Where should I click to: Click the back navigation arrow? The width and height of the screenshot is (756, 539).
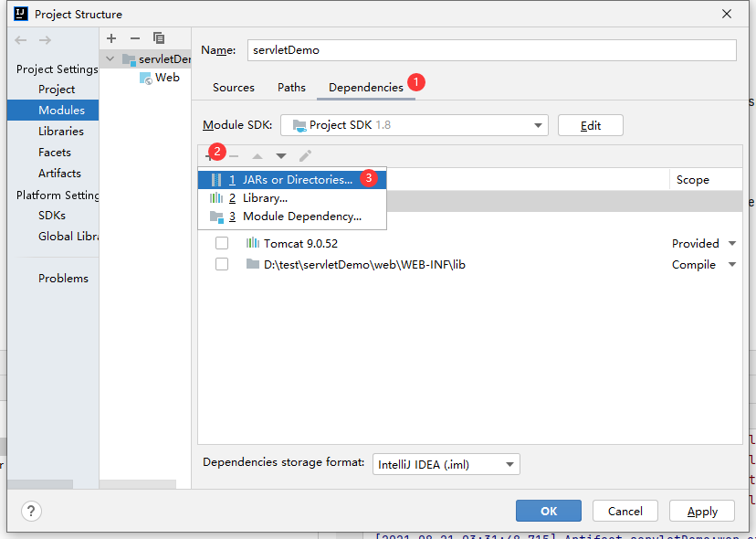21,40
